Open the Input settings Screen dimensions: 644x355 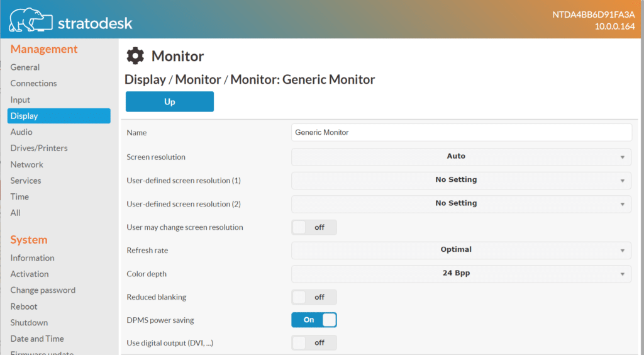pos(20,100)
